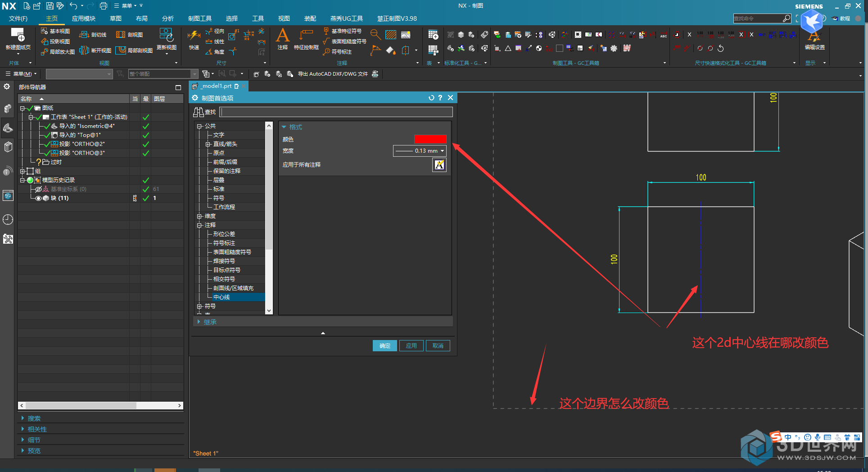Click the Cancel (取消) button

coord(438,346)
